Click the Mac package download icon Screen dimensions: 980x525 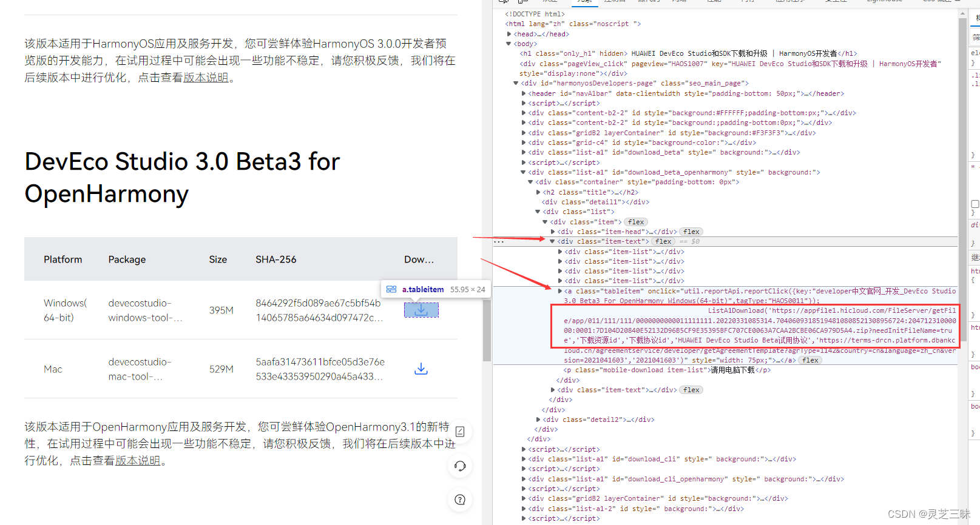(421, 369)
